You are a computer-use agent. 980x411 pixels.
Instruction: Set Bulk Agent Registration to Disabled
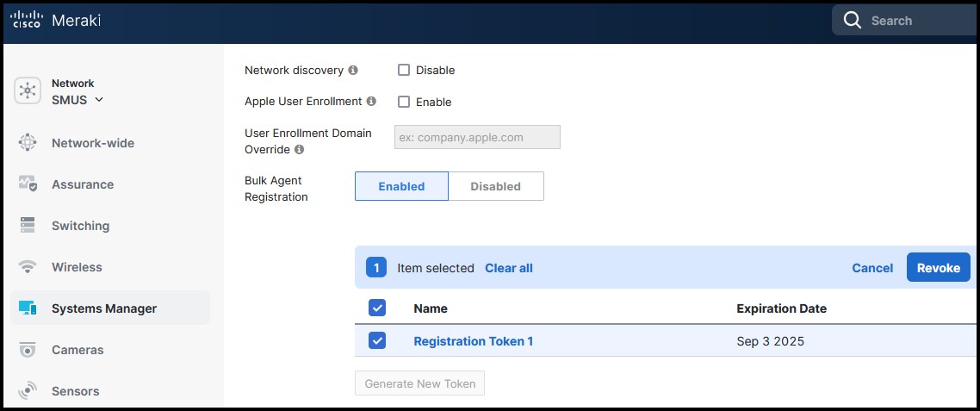tap(496, 186)
